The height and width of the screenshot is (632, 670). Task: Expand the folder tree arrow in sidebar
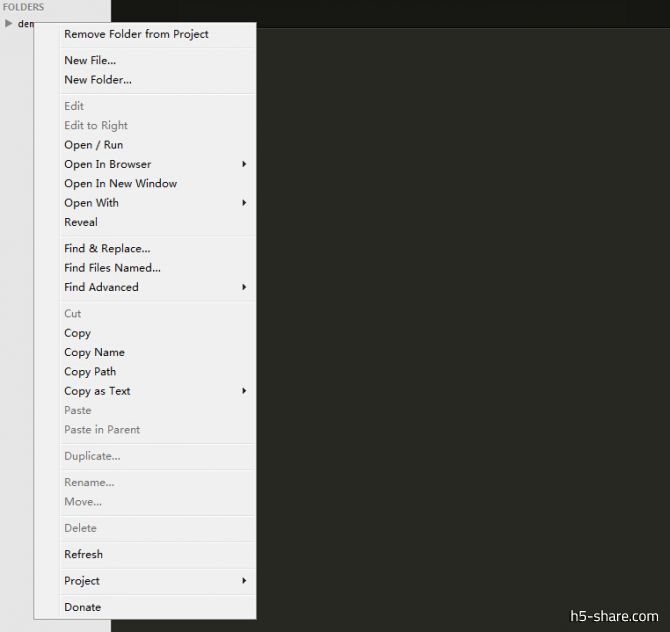9,24
